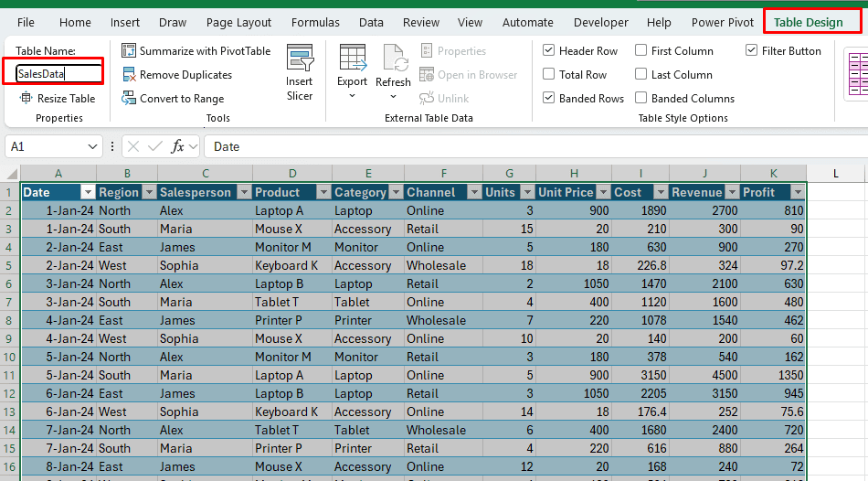This screenshot has width=868, height=481.
Task: Click the Open in Browser icon
Action: coord(427,75)
